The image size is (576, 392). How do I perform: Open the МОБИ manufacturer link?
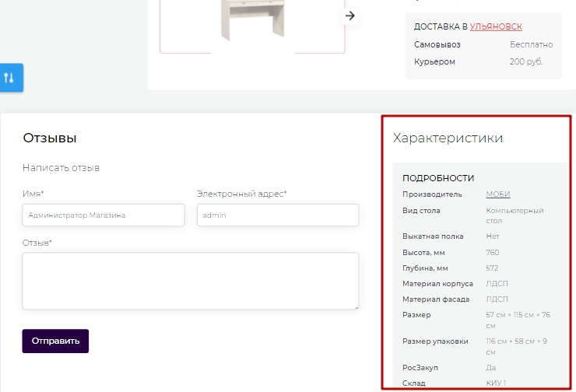498,194
